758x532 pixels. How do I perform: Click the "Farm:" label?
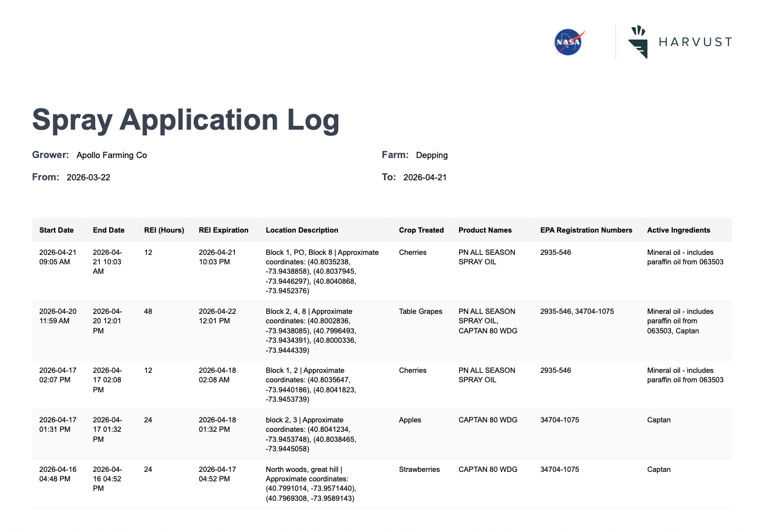(x=395, y=155)
